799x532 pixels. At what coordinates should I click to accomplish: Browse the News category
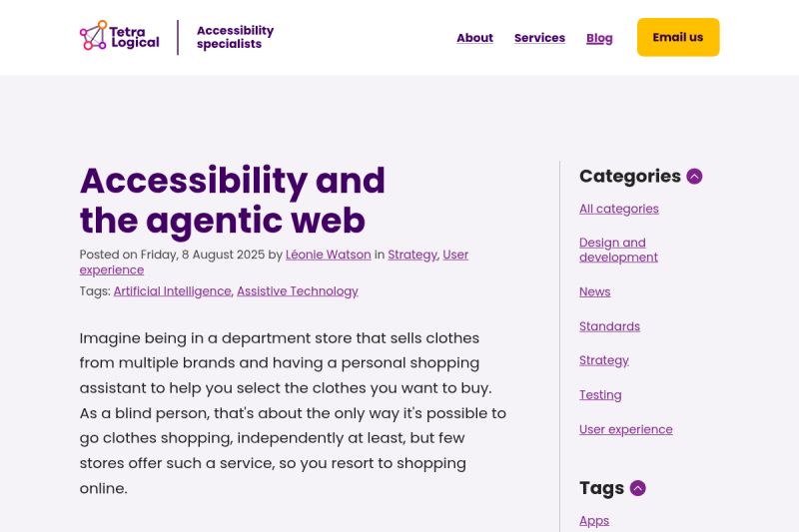[594, 291]
